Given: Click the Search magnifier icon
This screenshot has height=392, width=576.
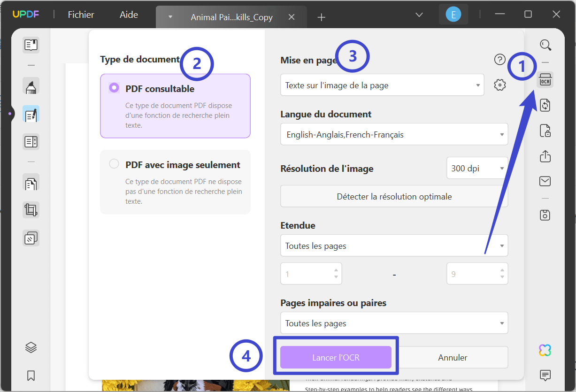Looking at the screenshot, I should tap(545, 45).
